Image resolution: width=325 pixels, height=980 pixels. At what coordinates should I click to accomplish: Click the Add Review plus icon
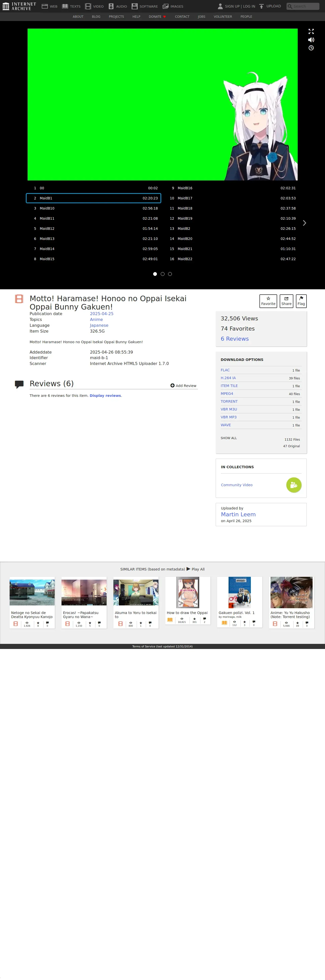[x=172, y=385]
